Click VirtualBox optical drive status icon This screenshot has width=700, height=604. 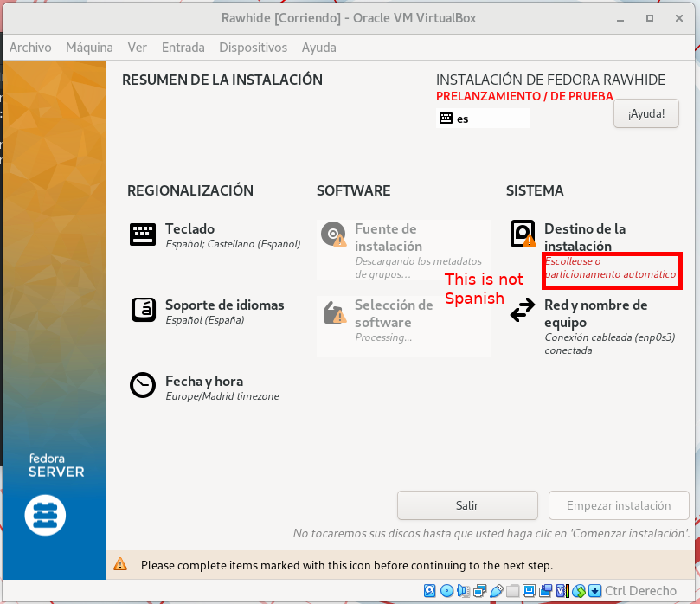(446, 591)
